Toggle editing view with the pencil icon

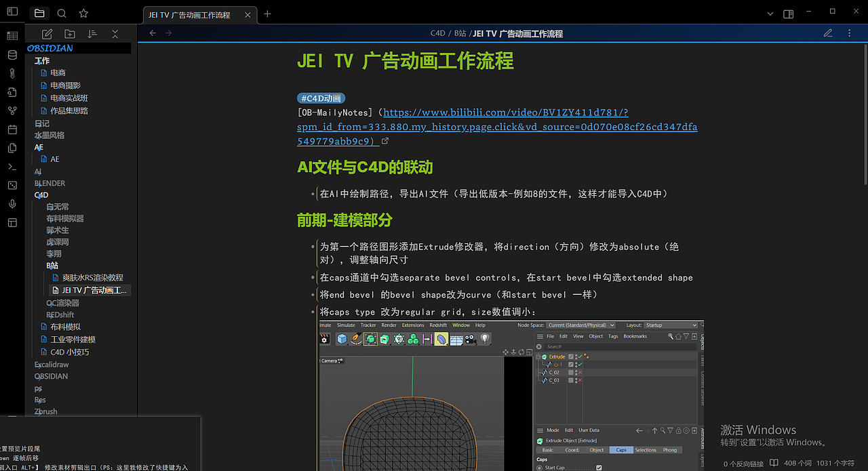pyautogui.click(x=828, y=33)
